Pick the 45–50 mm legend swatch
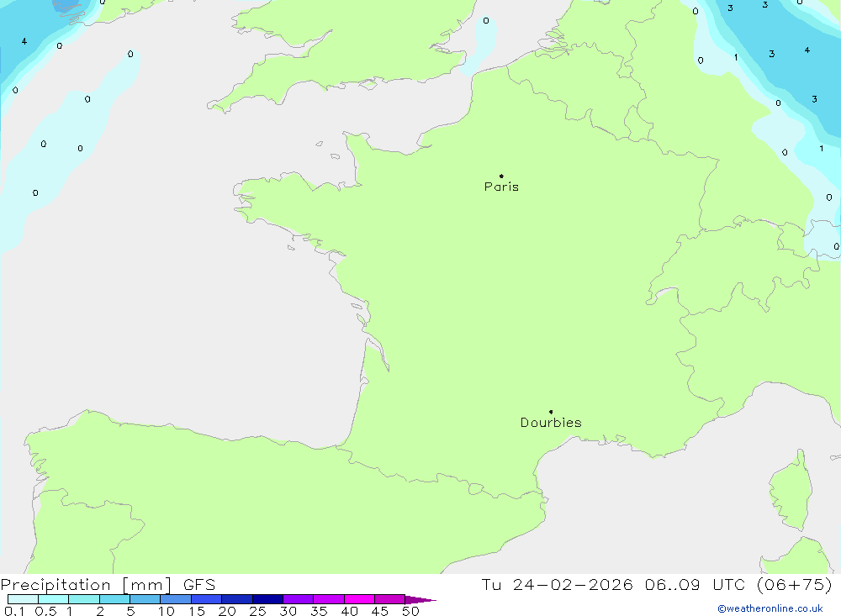This screenshot has width=841, height=616. click(x=390, y=599)
